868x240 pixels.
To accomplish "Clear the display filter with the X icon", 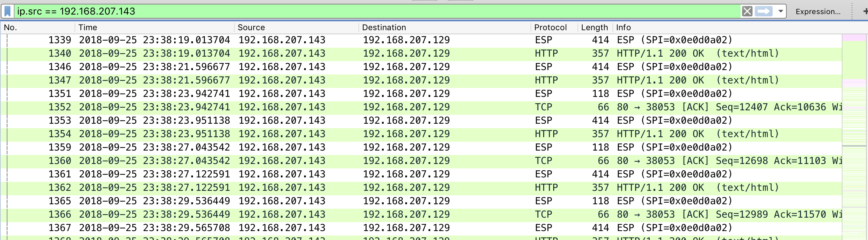I will click(747, 11).
